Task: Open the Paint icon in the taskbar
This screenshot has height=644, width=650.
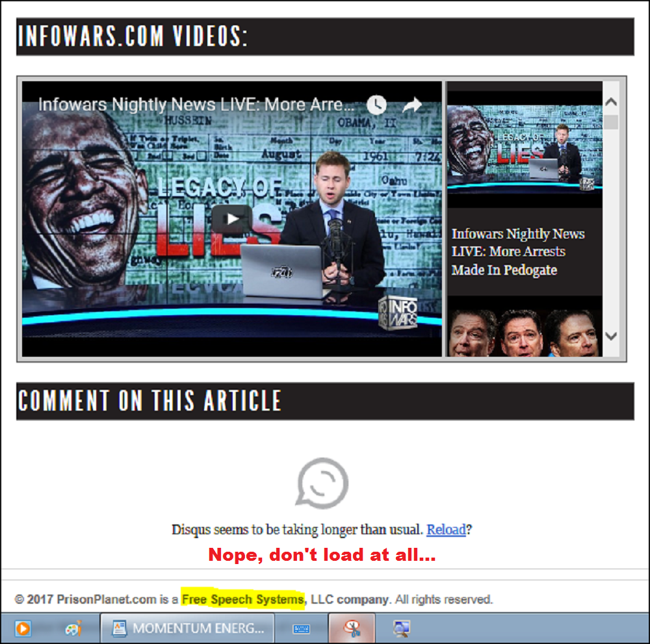Action: coord(73,628)
